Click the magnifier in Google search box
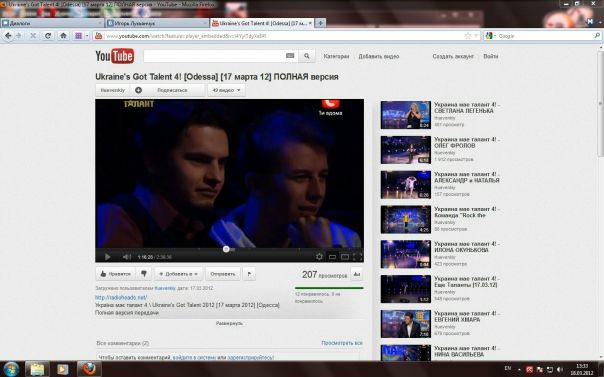 (597, 35)
